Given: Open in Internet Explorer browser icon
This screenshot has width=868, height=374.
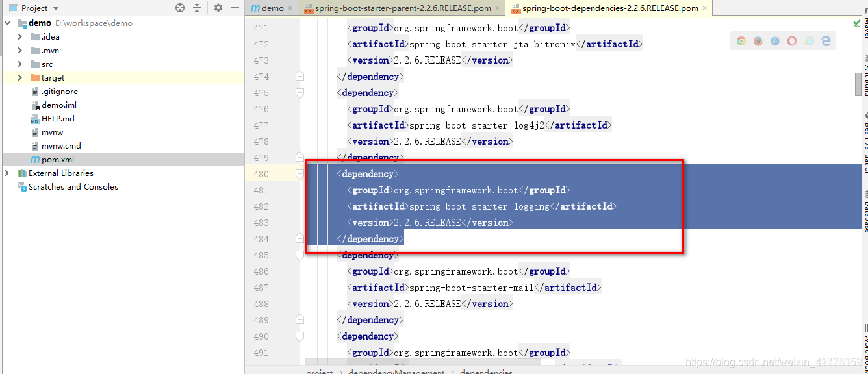Looking at the screenshot, I should point(809,41).
